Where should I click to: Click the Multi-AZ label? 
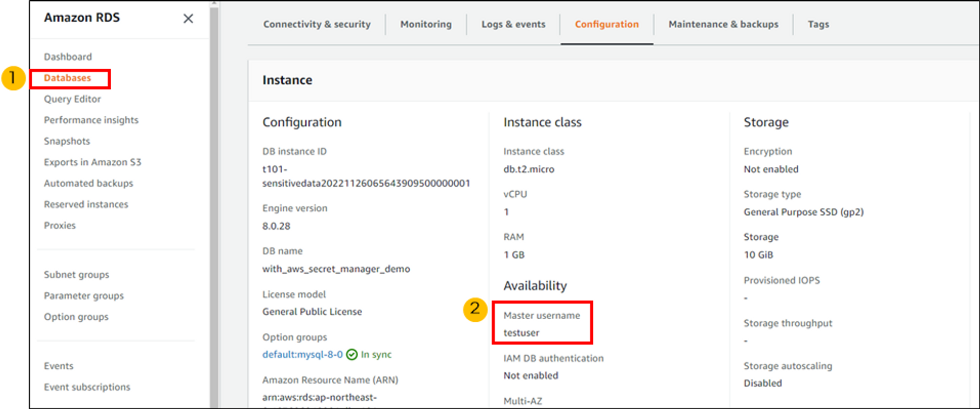[523, 401]
